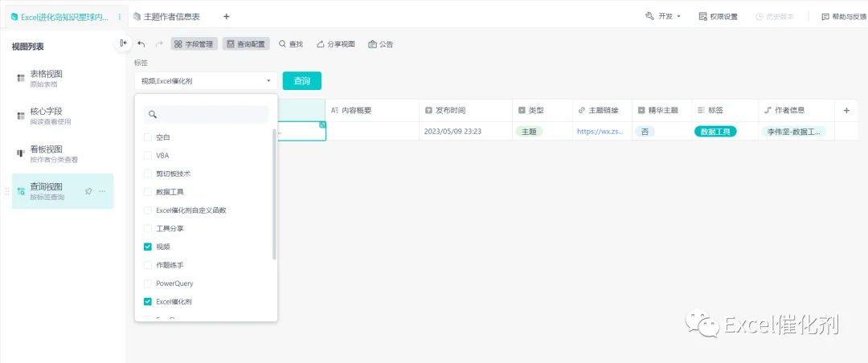Viewport: 868px width, 363px height.
Task: Open the 公告 announcement
Action: point(381,44)
